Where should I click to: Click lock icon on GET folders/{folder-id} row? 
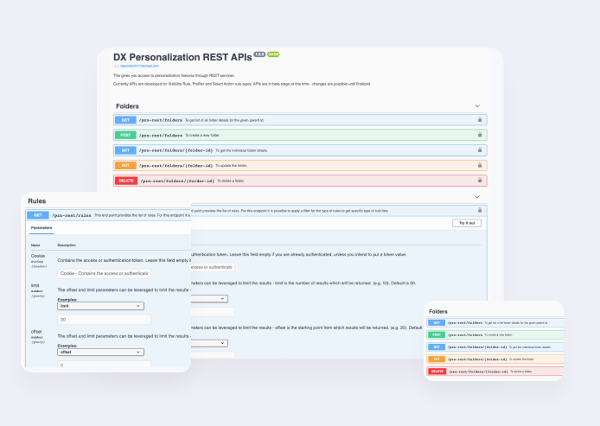(x=479, y=150)
